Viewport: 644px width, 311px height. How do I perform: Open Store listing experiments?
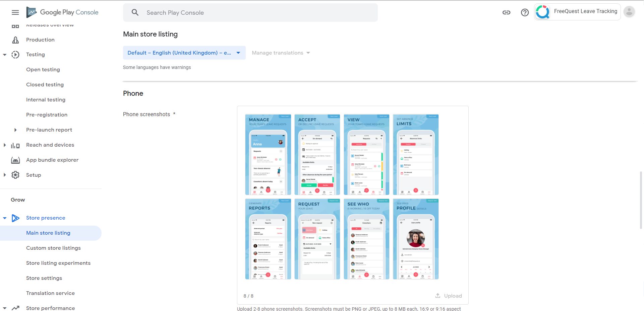click(58, 263)
